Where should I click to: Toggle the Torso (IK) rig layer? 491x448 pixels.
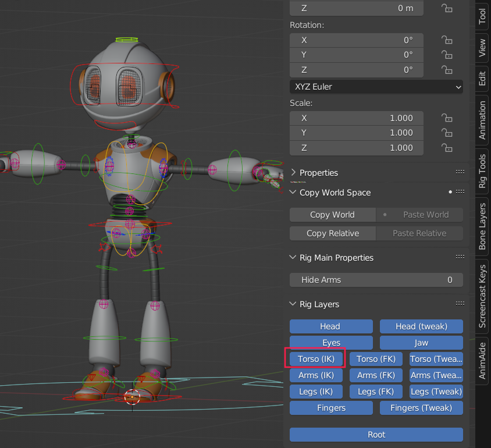(316, 359)
